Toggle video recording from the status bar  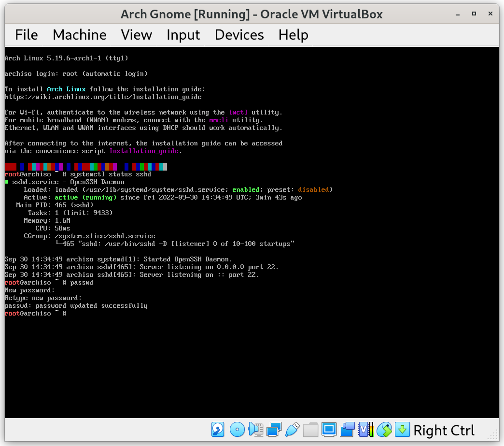click(347, 429)
